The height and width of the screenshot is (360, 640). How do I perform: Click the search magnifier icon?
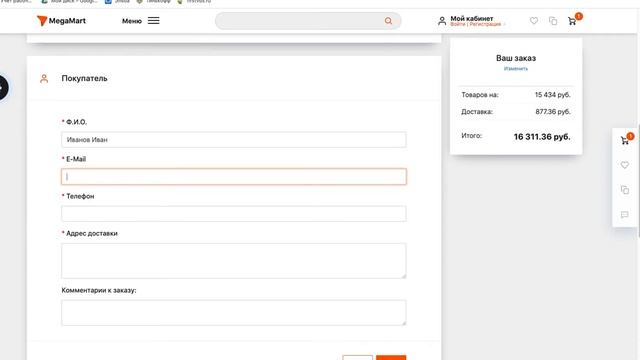(388, 21)
